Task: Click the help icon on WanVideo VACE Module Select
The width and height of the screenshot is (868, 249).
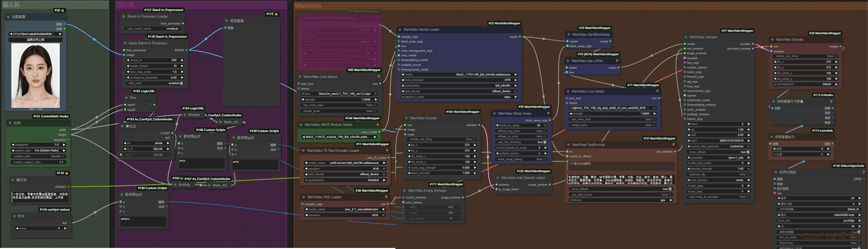Action: coord(378,124)
